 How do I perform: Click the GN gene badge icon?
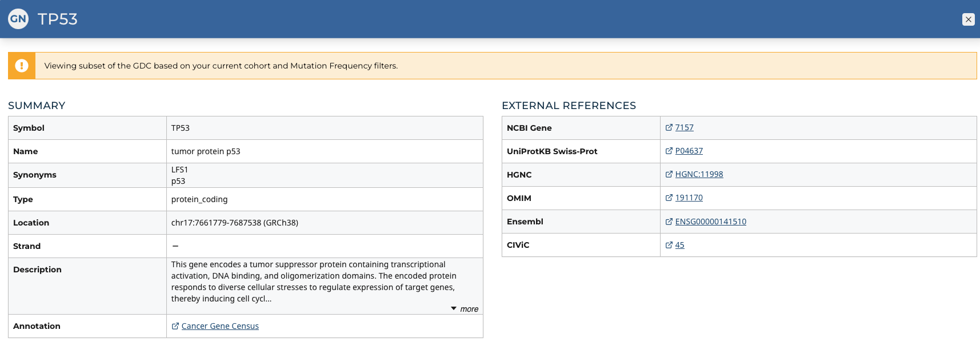[x=18, y=19]
